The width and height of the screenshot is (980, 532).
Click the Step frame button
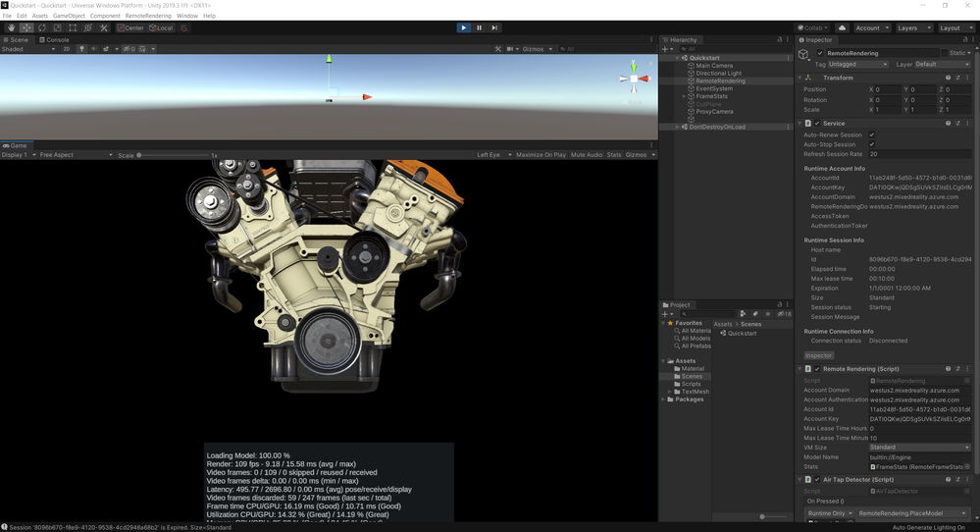pyautogui.click(x=494, y=27)
